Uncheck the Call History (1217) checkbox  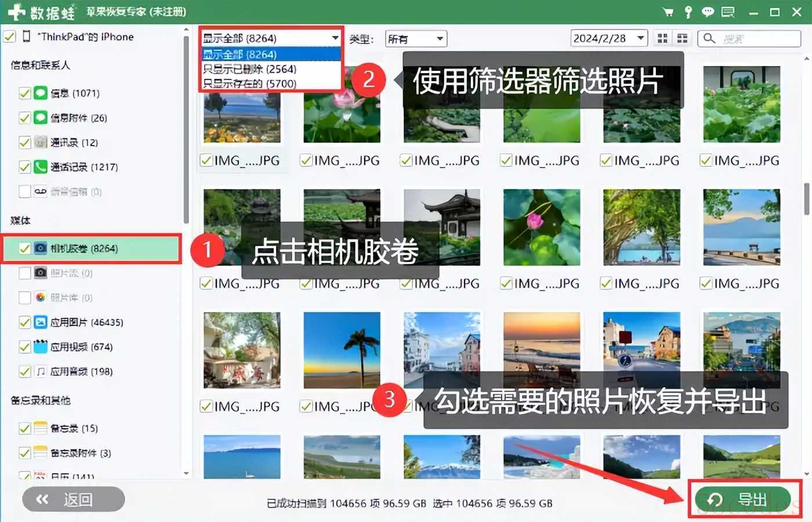(24, 167)
